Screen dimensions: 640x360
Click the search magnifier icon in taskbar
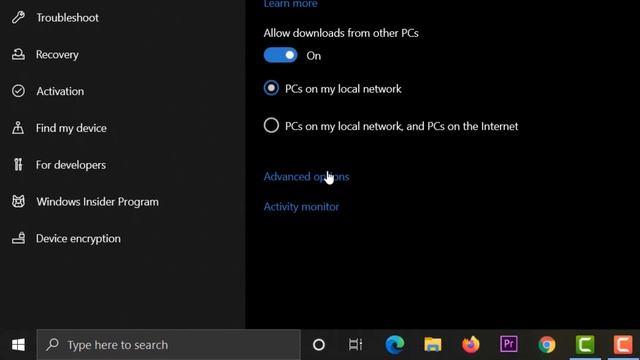pos(52,344)
